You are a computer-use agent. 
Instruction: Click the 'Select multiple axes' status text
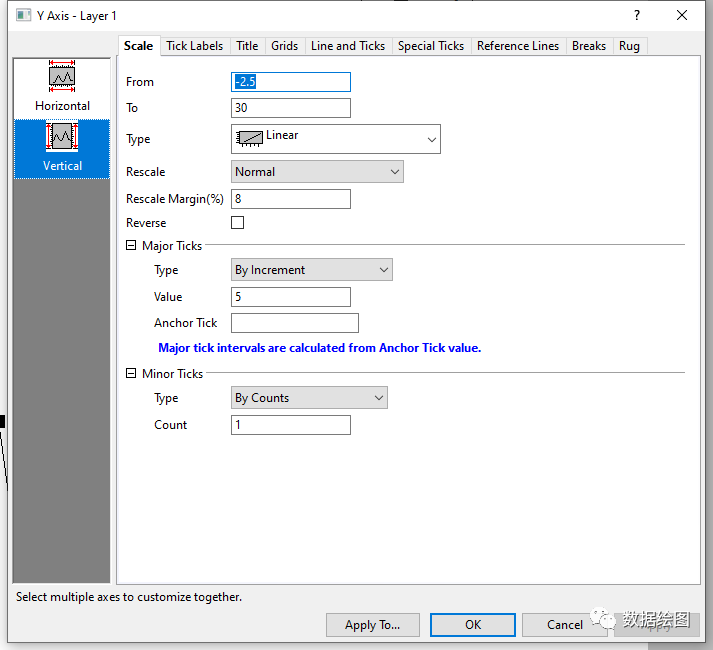[129, 597]
